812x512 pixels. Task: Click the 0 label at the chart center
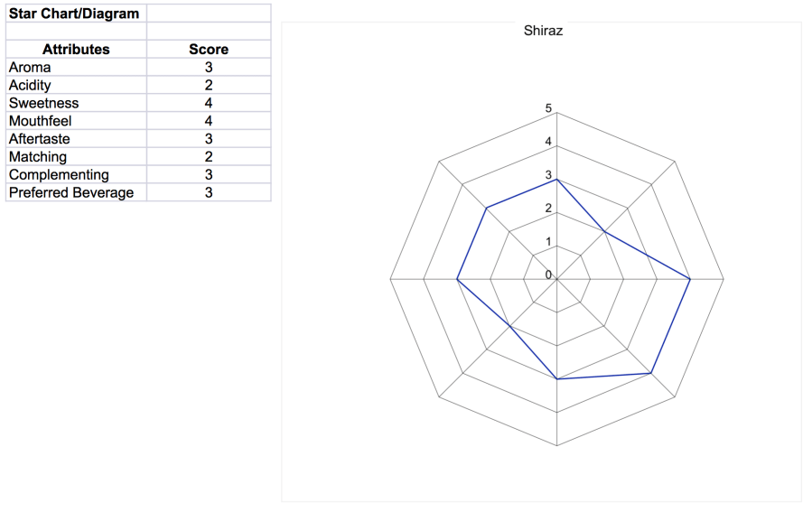548,275
